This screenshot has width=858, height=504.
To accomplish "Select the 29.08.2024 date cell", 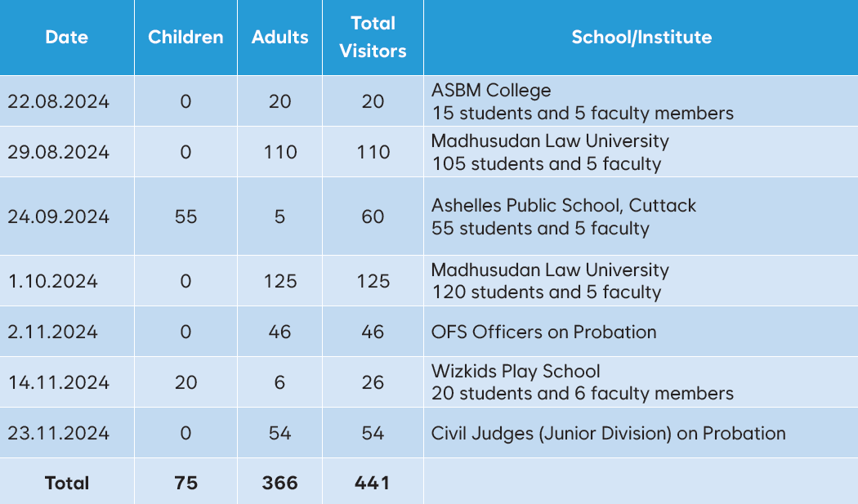I will (x=58, y=152).
